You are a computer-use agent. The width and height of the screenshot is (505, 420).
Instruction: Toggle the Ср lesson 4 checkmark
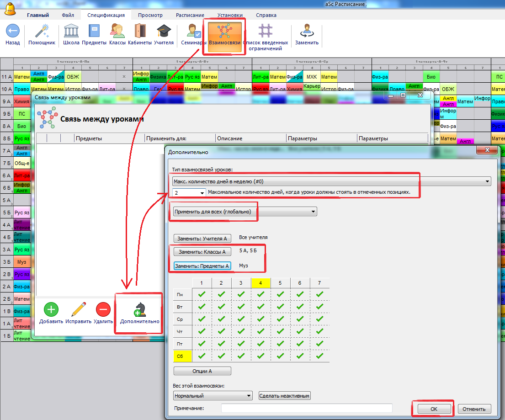click(x=260, y=319)
